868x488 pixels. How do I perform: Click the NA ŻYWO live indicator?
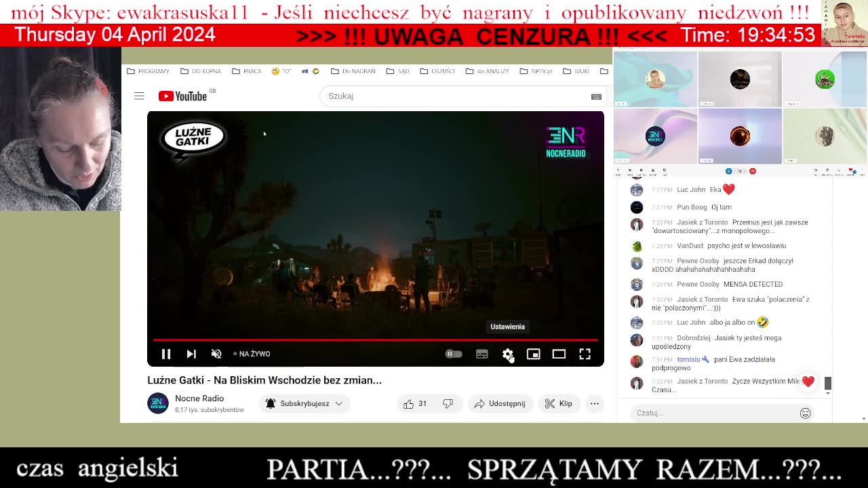click(x=252, y=354)
